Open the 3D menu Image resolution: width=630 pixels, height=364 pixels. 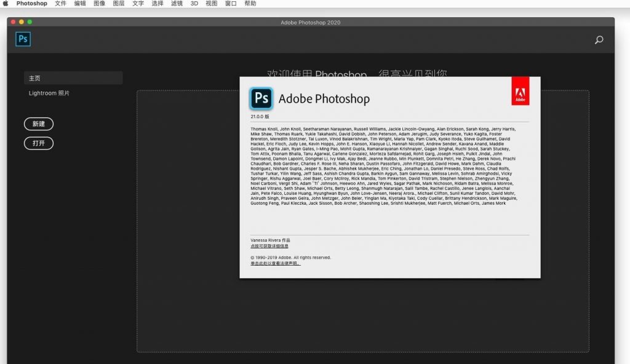(x=194, y=3)
